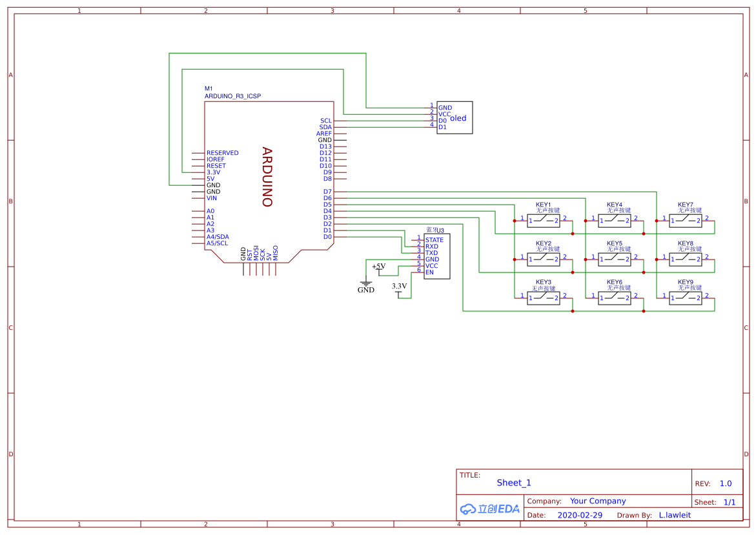Click the Your Company field
The image size is (756, 535).
click(x=598, y=501)
